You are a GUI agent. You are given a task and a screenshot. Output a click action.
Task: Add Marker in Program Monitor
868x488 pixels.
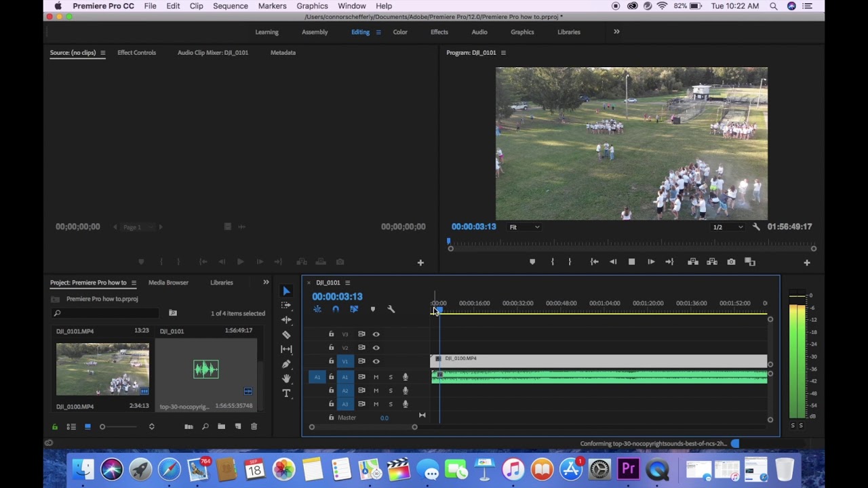532,262
